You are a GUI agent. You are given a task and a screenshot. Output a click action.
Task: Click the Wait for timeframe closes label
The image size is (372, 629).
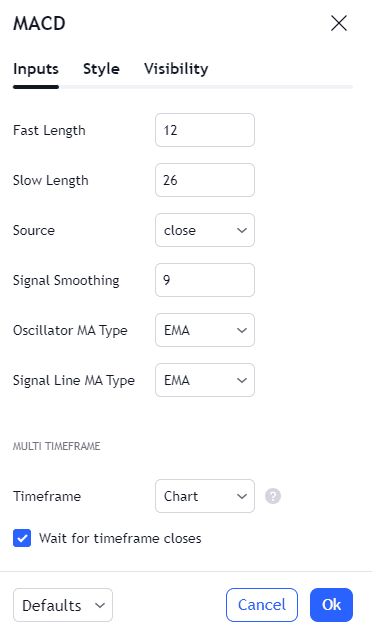tap(120, 538)
